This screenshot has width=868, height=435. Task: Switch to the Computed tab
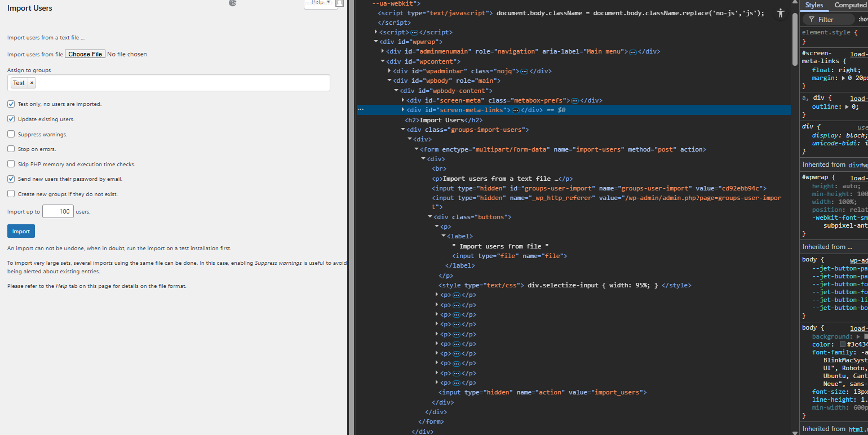point(850,5)
